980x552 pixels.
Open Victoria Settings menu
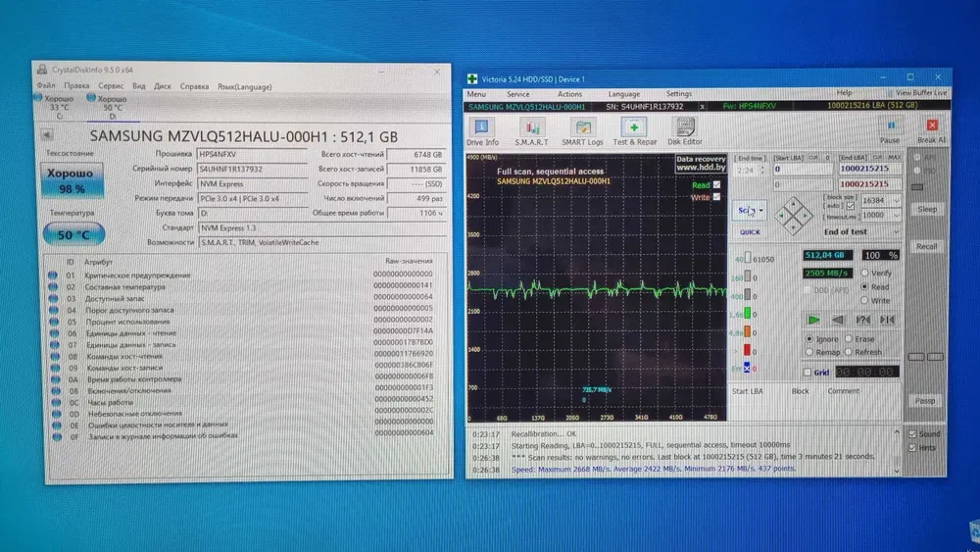679,94
